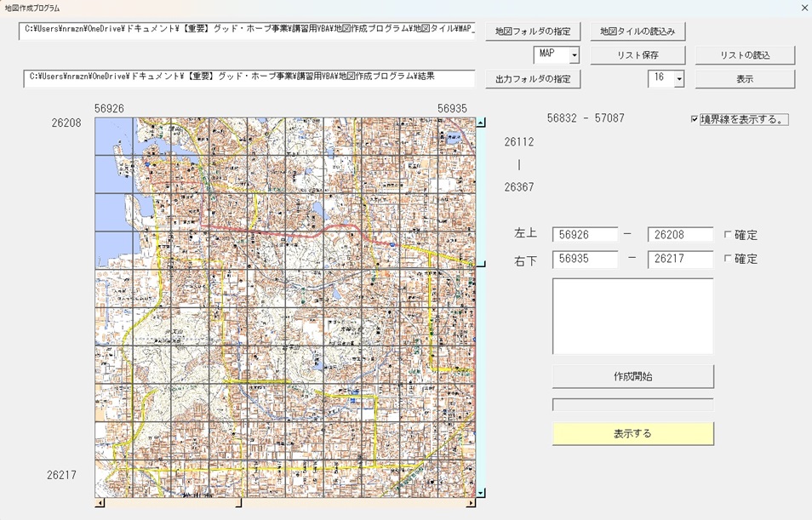Click the map vertical scrollbar down arrow
This screenshot has width=812, height=520.
pos(481,492)
